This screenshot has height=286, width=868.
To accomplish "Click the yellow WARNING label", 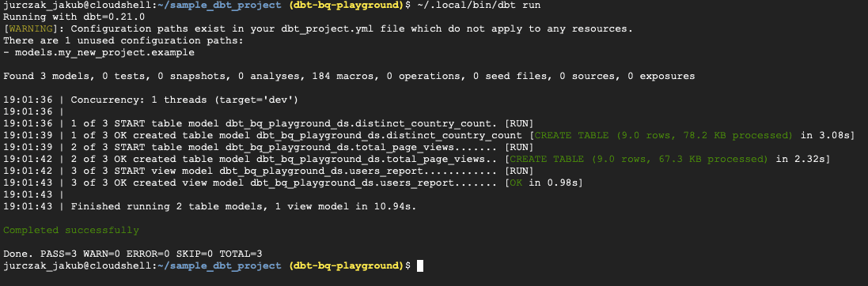I will [29, 28].
